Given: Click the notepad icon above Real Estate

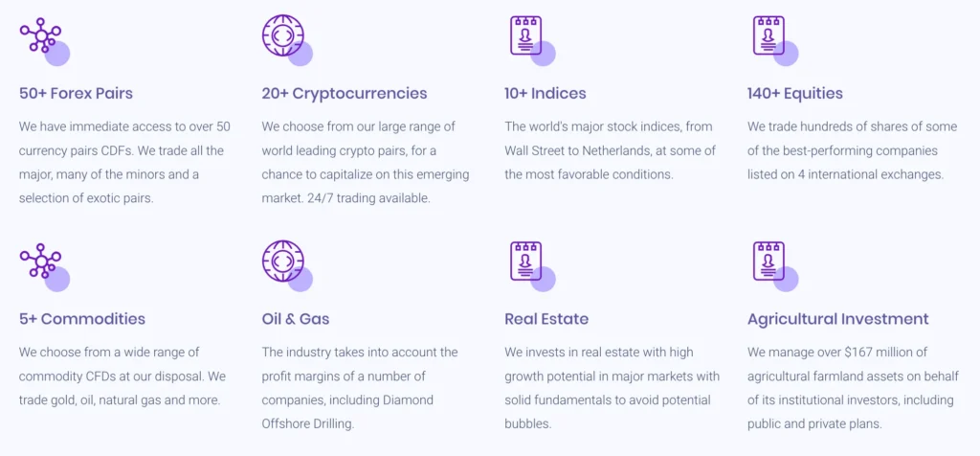Looking at the screenshot, I should point(526,262).
